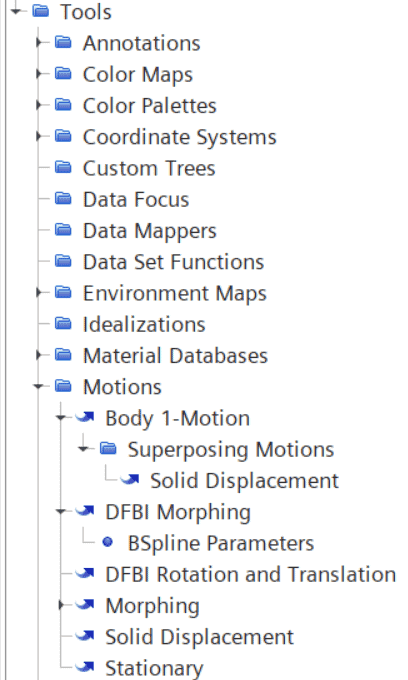Viewport: 408px width, 680px height.
Task: Expand the Annotations folder node
Action: pos(39,42)
